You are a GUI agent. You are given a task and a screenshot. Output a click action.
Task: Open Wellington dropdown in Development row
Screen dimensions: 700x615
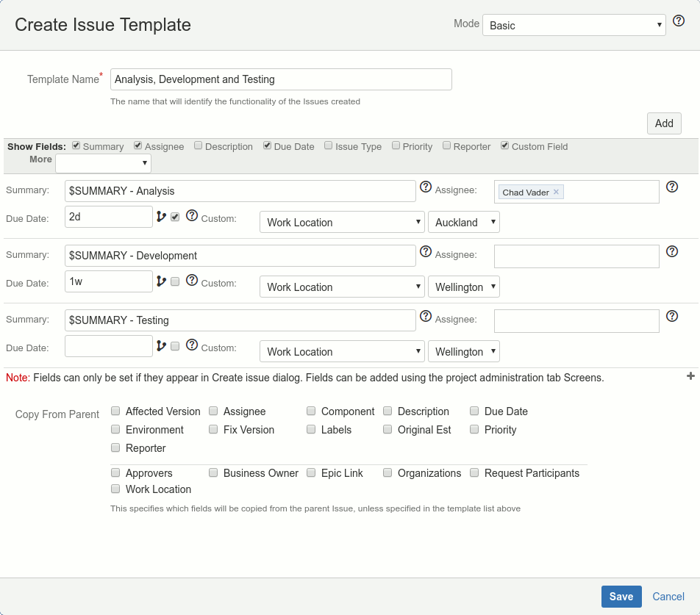464,287
